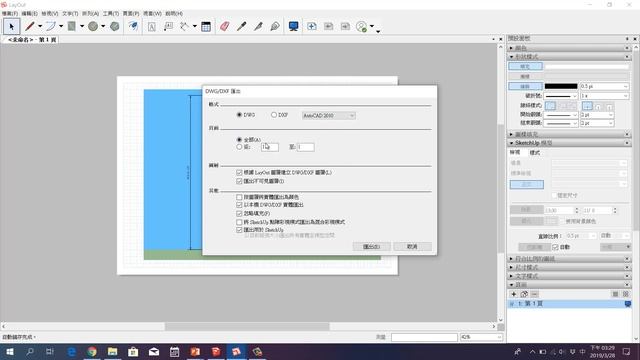Toggle the 筆劃 Stroke button
The image size is (640, 360).
525,87
